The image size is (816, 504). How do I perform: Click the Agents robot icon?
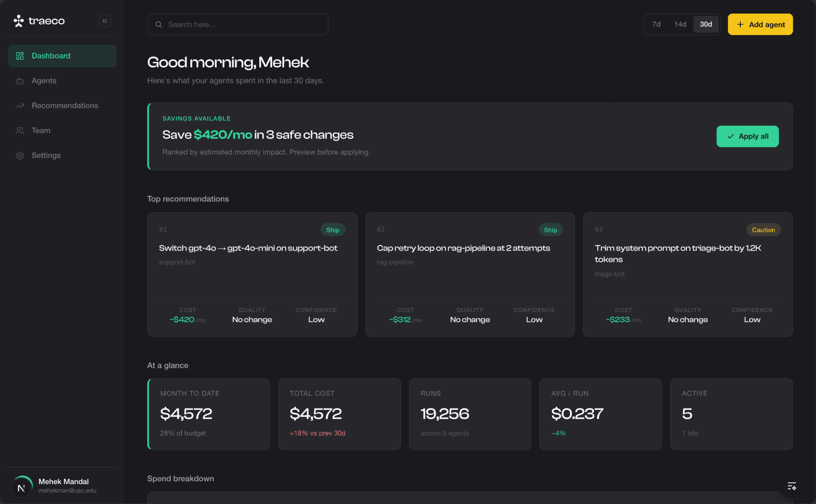[20, 81]
